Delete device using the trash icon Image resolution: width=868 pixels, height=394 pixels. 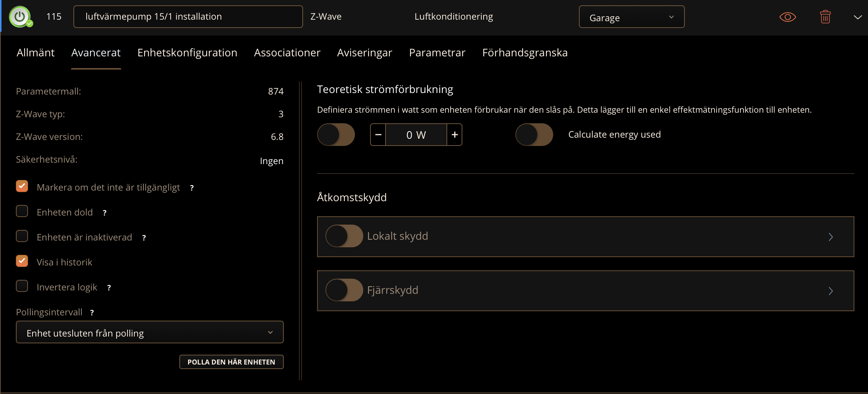825,17
